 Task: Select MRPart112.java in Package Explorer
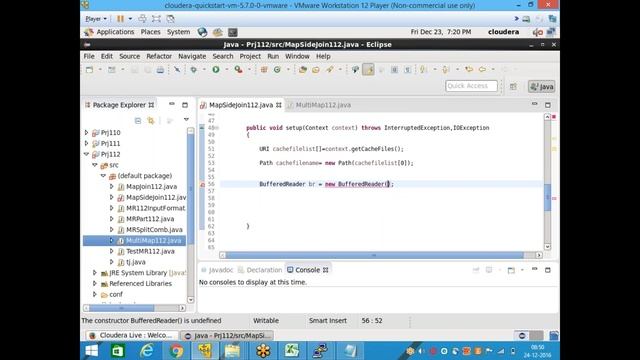[x=150, y=219]
